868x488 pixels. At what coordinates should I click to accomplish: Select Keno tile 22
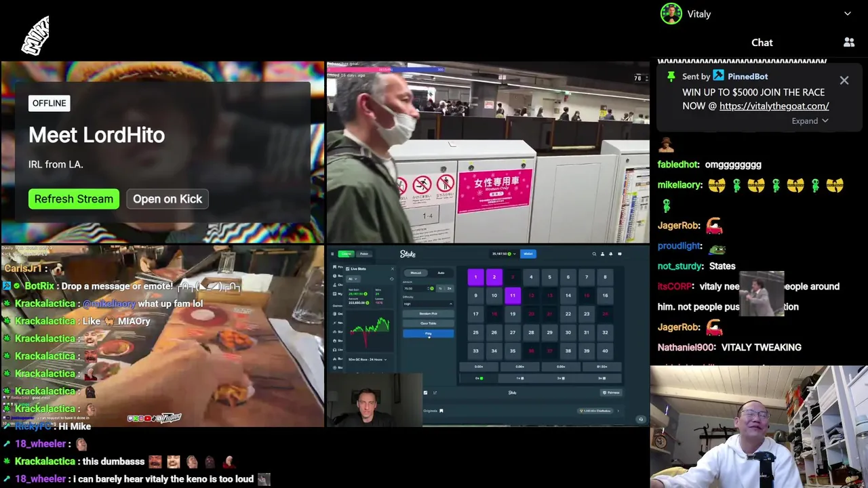568,314
